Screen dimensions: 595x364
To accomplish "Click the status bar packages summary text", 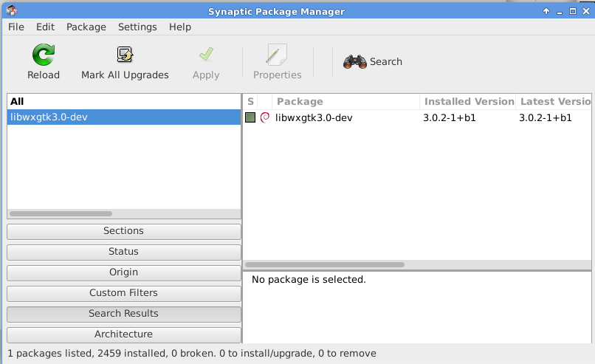I will click(192, 354).
